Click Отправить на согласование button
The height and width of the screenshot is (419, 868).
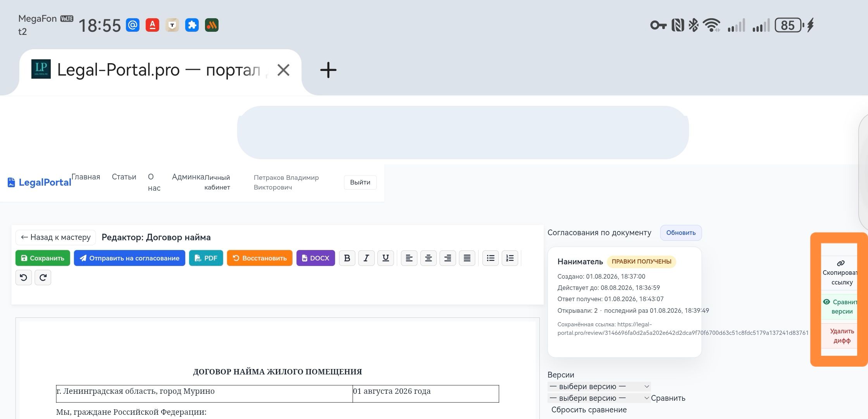(129, 258)
